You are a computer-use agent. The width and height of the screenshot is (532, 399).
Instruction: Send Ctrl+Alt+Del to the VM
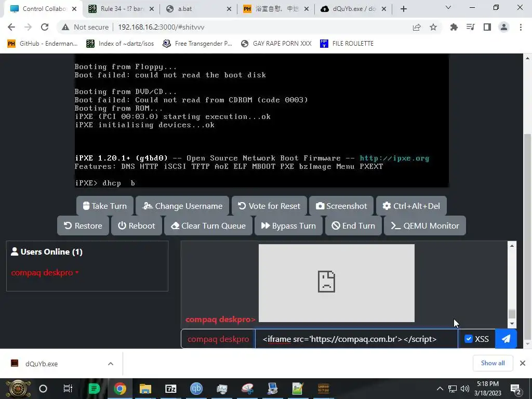[x=411, y=206]
